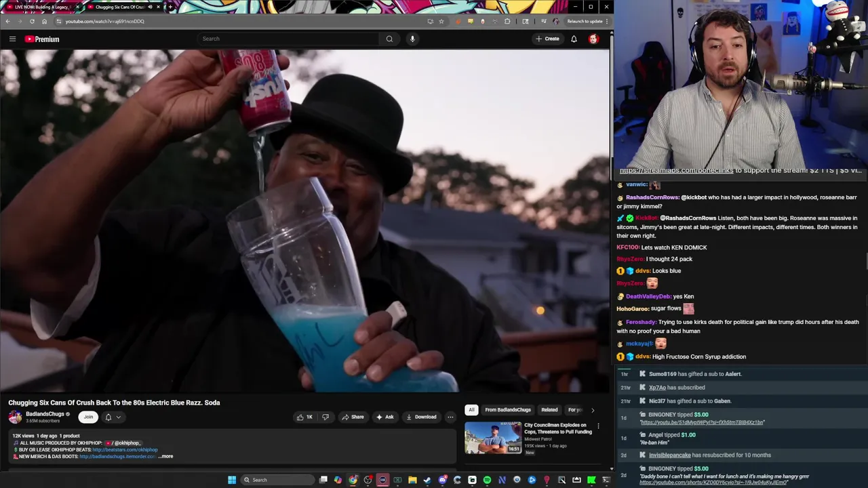This screenshot has width=868, height=488.
Task: Like the video with thumbs up
Action: (x=304, y=417)
